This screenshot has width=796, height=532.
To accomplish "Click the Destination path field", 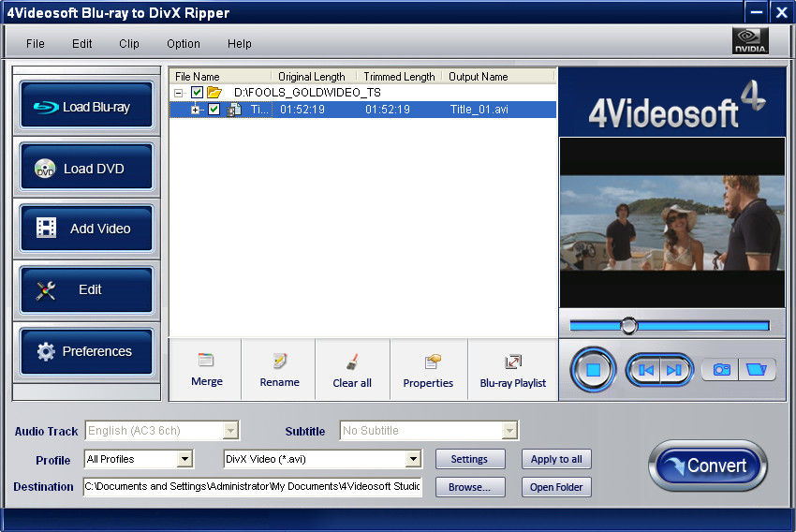I will [x=252, y=486].
